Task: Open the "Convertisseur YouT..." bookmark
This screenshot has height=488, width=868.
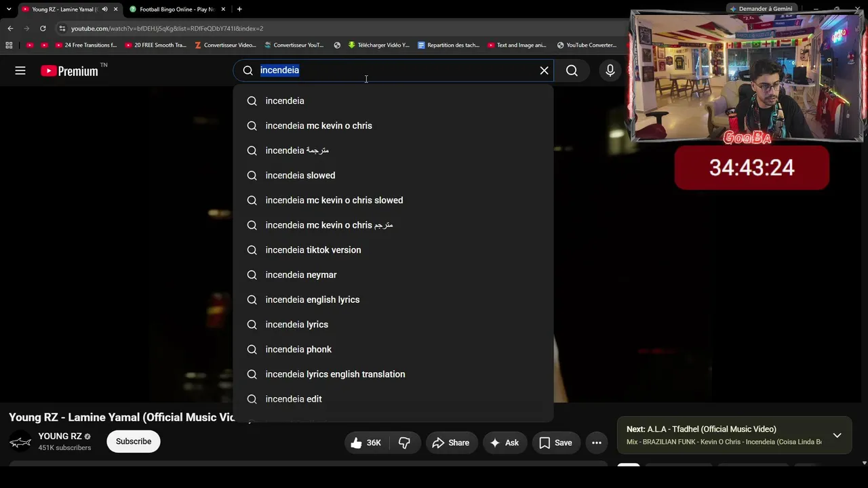Action: tap(294, 45)
